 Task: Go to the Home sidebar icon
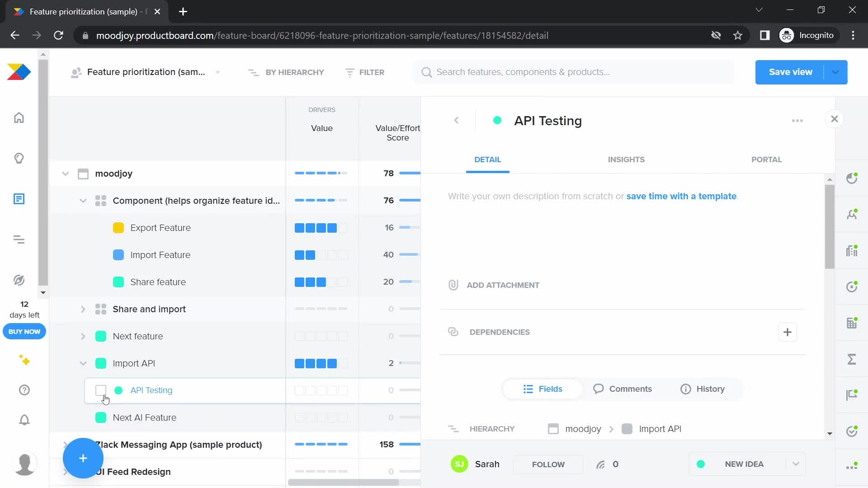(19, 117)
